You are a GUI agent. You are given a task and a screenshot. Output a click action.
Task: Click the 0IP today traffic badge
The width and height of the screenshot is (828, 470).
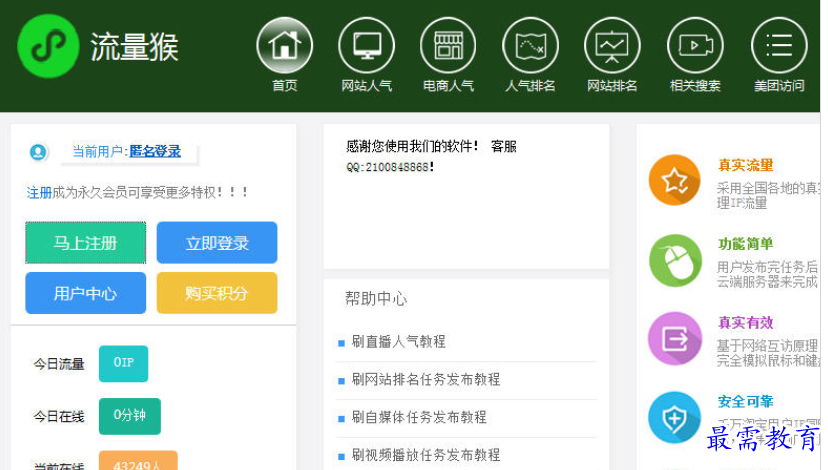124,363
